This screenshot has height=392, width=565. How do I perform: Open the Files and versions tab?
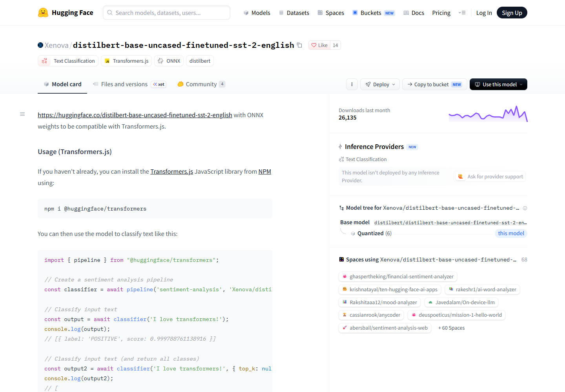tap(129, 84)
